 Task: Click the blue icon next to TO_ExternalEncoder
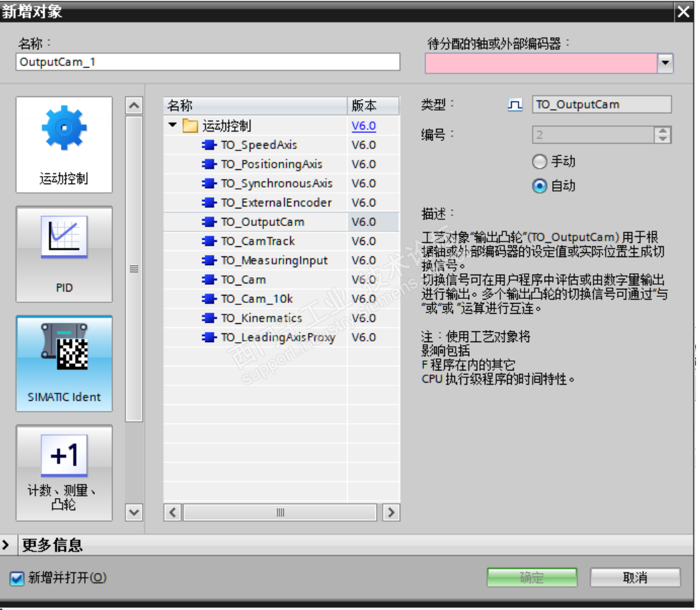coord(209,202)
